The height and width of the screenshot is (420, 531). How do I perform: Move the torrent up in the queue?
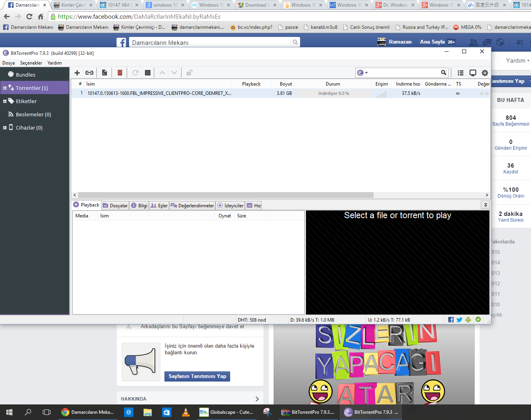pyautogui.click(x=162, y=73)
